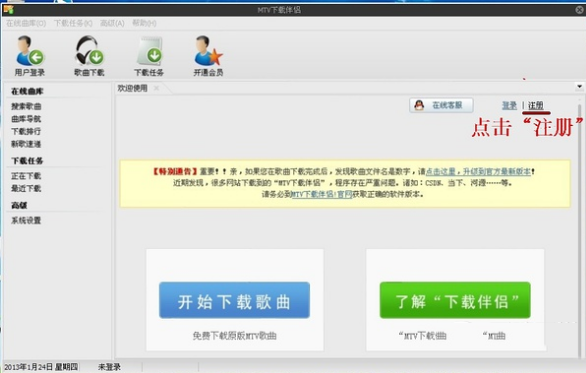This screenshot has width=586, height=373.
Task: Open the 高级(A) menu
Action: tap(112, 24)
